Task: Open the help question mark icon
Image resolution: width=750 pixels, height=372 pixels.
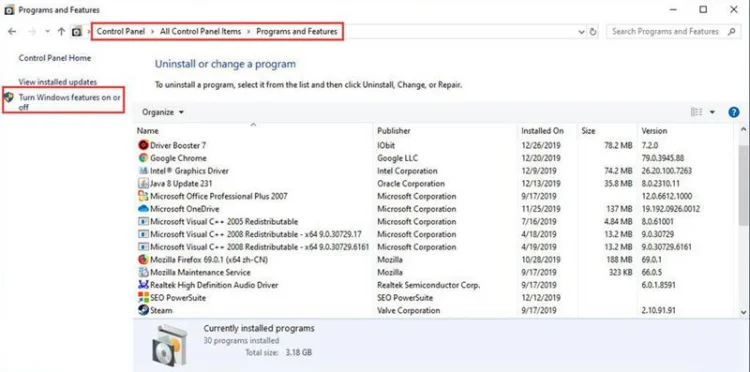Action: click(x=734, y=112)
